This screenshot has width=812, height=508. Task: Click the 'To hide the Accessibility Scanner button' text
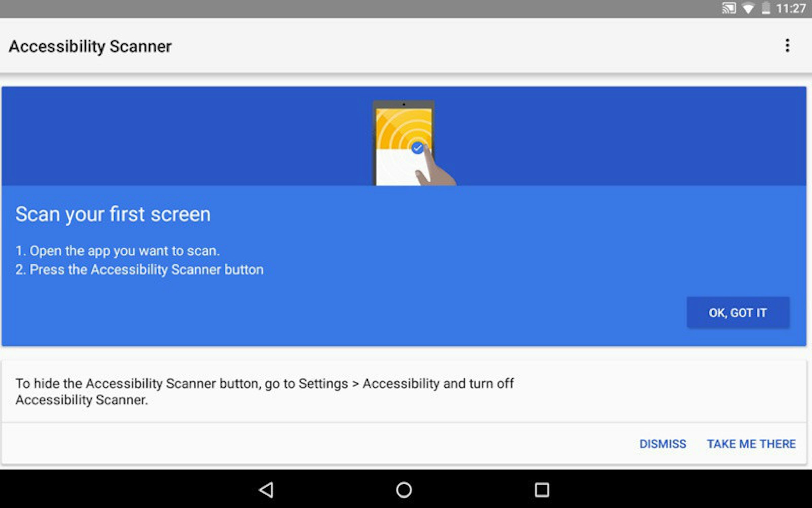(265, 392)
